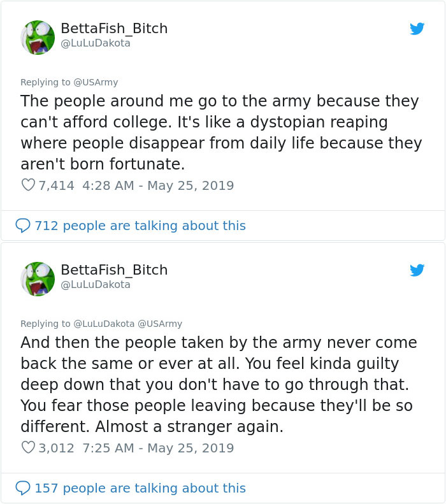Click the 7,414 like count

(x=56, y=185)
